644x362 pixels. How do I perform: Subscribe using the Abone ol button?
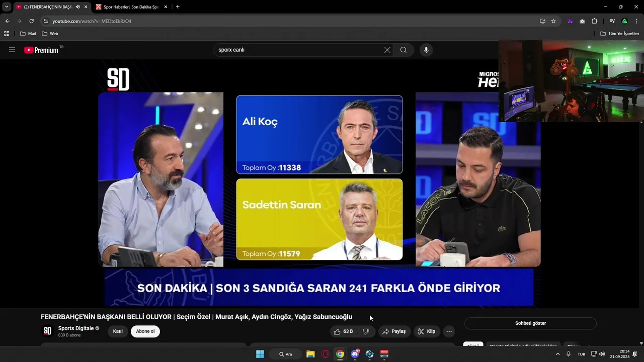pyautogui.click(x=145, y=331)
